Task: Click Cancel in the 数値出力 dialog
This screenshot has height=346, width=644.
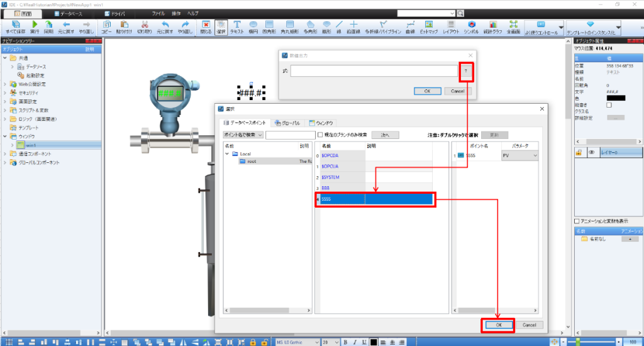Action: (x=458, y=91)
